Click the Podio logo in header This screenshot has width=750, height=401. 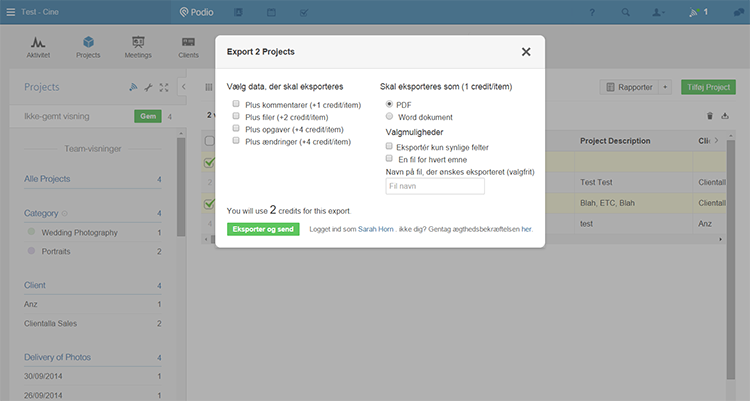pos(199,12)
